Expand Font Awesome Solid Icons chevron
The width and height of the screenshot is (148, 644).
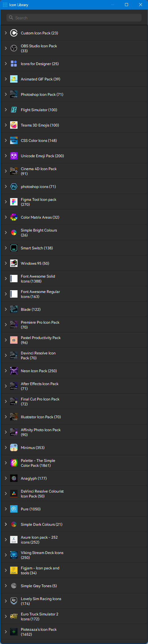pos(6,279)
